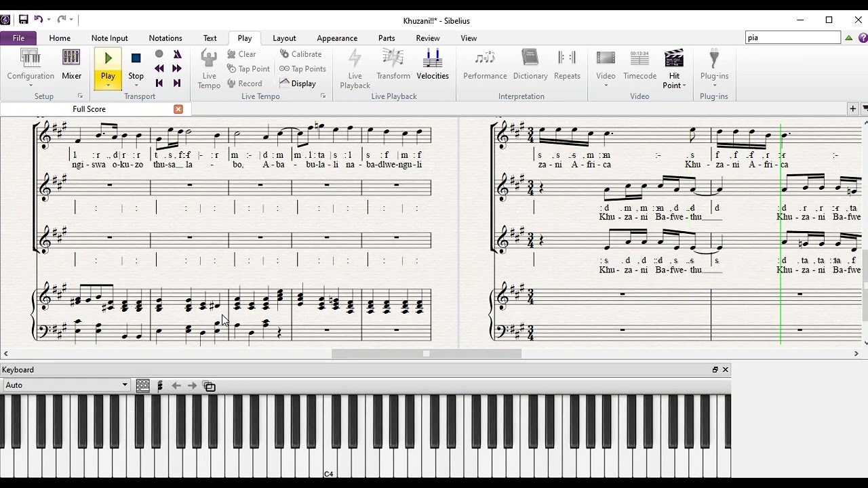
Task: Expand the Play button dropdown arrow
Action: (x=108, y=85)
